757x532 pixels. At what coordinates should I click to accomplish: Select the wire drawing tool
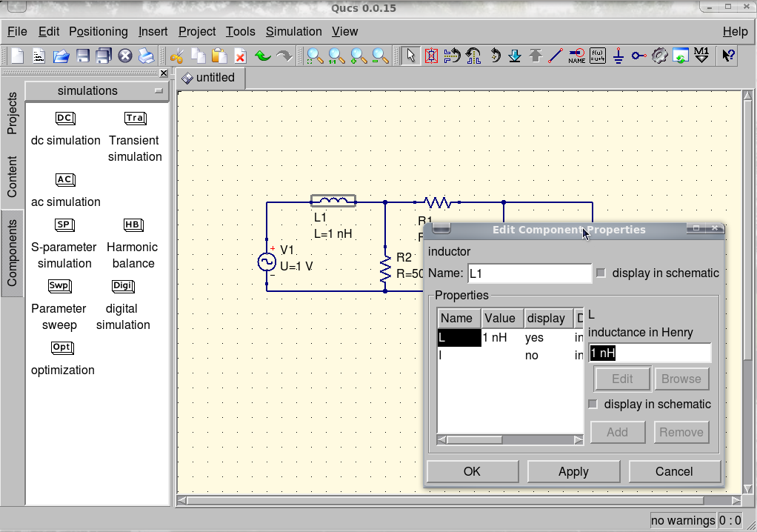556,56
